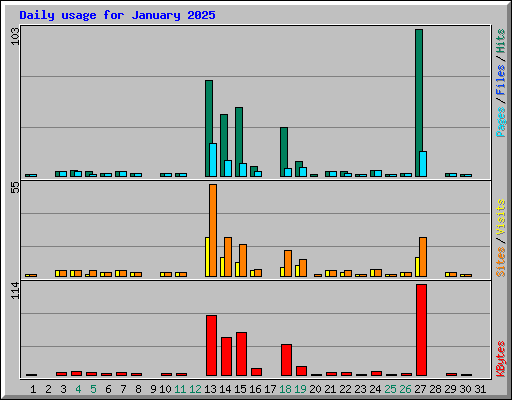The image size is (512, 400).
Task: Click the green day 18 axis label
Action: coord(285,389)
